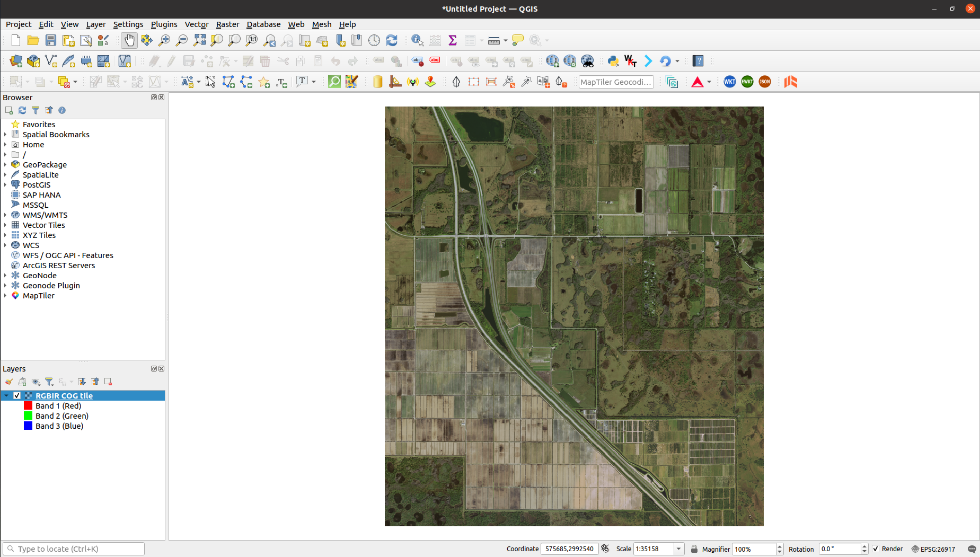Viewport: 980px width, 557px height.
Task: Toggle the scale lock icon
Action: [694, 549]
